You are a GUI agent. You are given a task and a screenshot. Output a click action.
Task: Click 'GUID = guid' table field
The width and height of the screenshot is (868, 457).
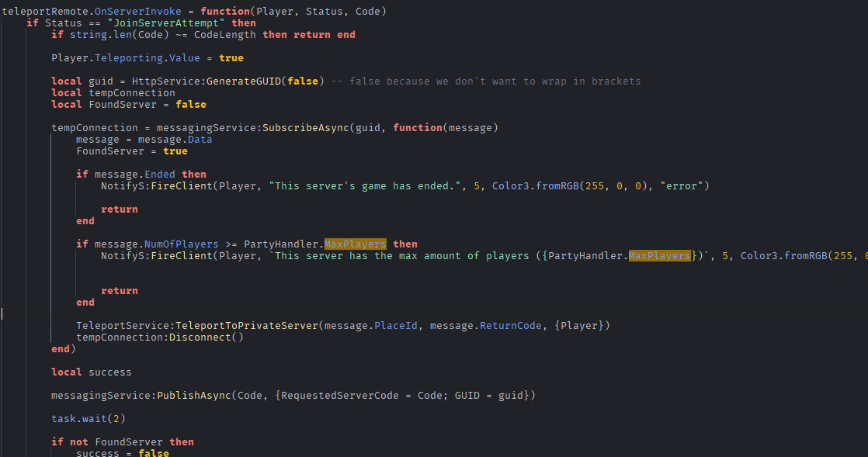click(489, 394)
